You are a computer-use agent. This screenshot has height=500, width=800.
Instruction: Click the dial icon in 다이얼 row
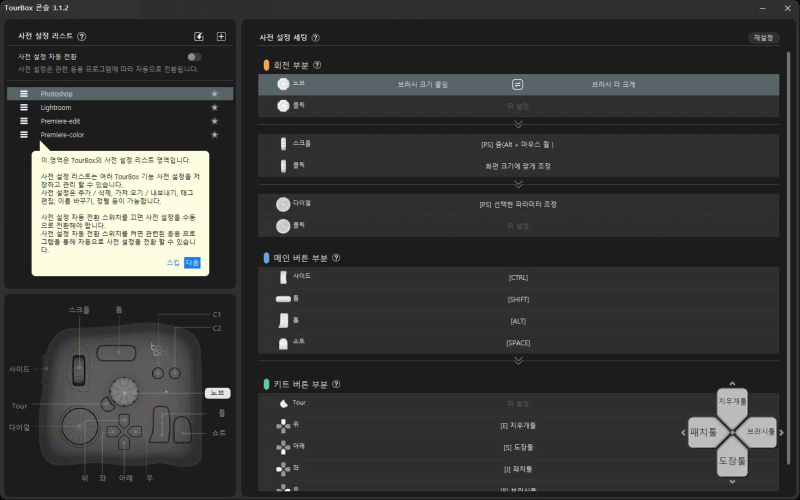[x=283, y=204]
